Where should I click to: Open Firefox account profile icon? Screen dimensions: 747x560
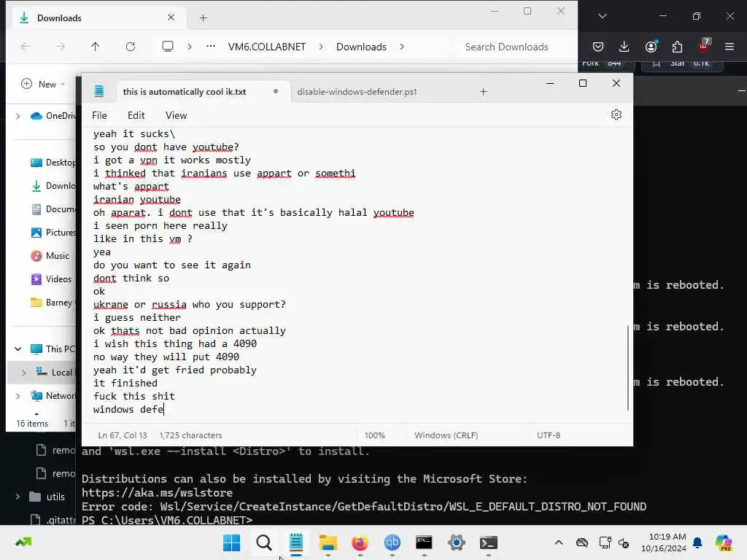click(651, 47)
